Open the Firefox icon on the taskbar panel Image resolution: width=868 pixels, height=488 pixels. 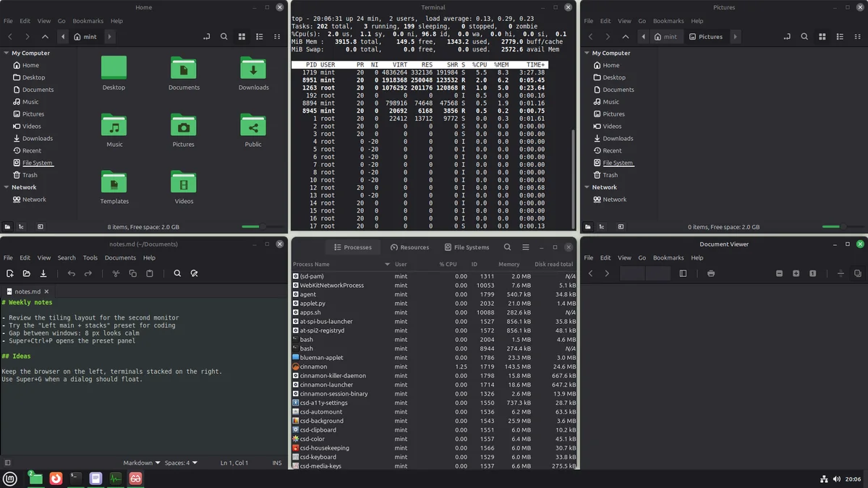(56, 478)
